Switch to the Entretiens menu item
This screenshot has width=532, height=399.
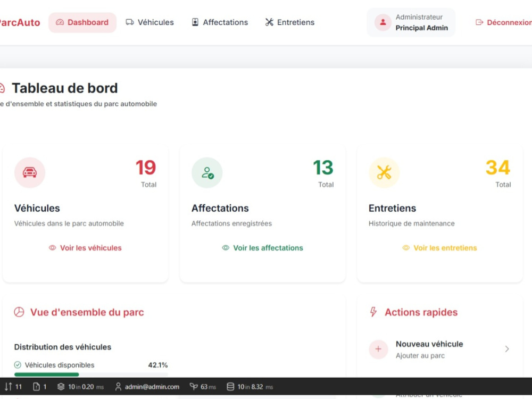pos(290,22)
